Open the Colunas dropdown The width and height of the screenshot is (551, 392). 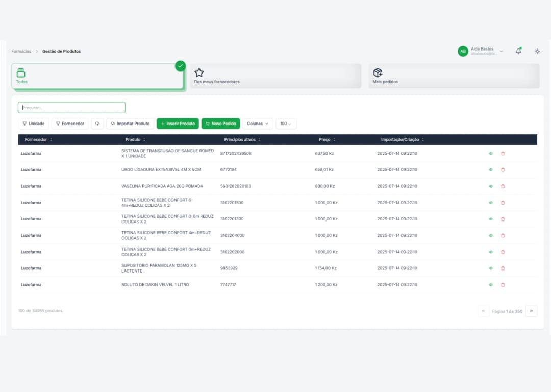click(258, 124)
